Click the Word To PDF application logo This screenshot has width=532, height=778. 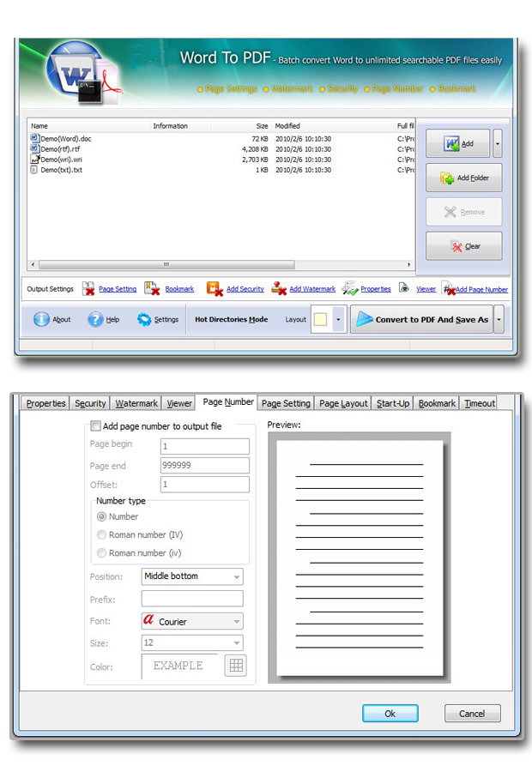coord(84,72)
